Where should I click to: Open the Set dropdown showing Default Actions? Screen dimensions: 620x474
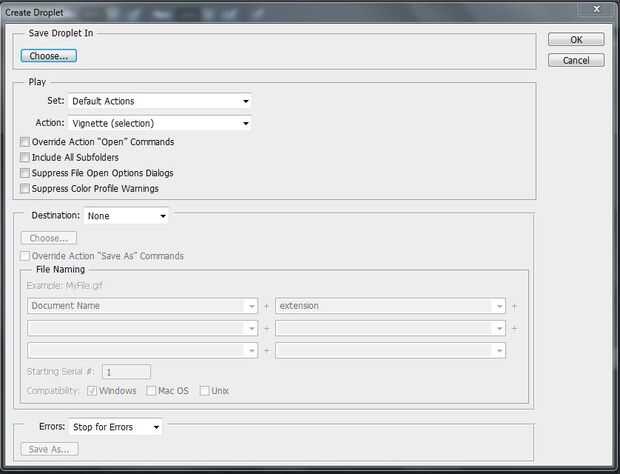pyautogui.click(x=160, y=101)
